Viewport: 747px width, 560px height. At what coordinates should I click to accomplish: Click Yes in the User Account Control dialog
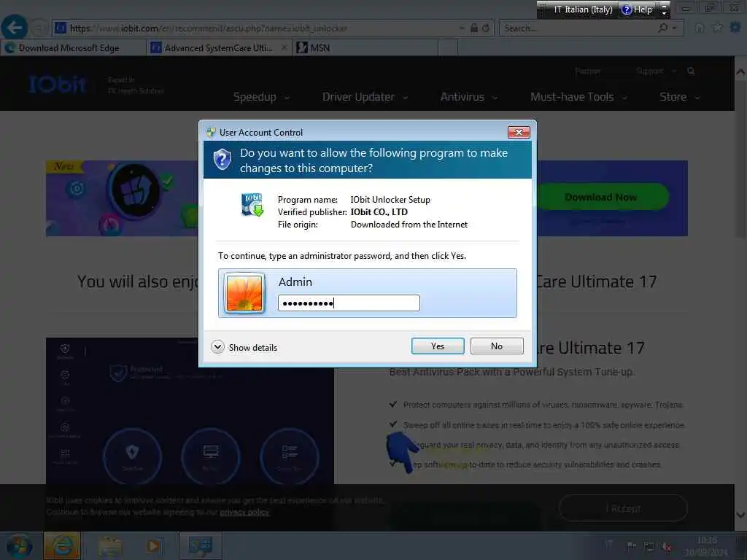(x=438, y=346)
